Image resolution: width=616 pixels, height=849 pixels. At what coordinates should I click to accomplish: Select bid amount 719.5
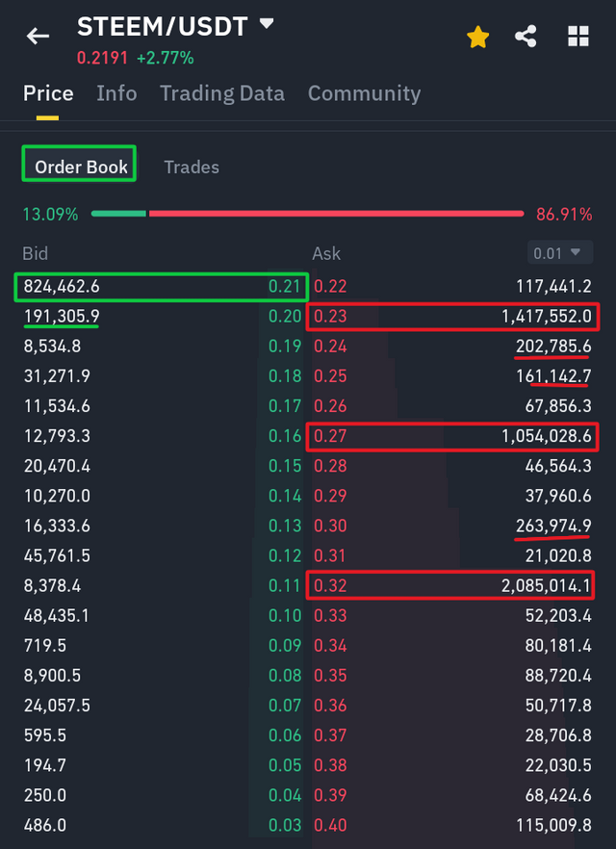tap(45, 645)
